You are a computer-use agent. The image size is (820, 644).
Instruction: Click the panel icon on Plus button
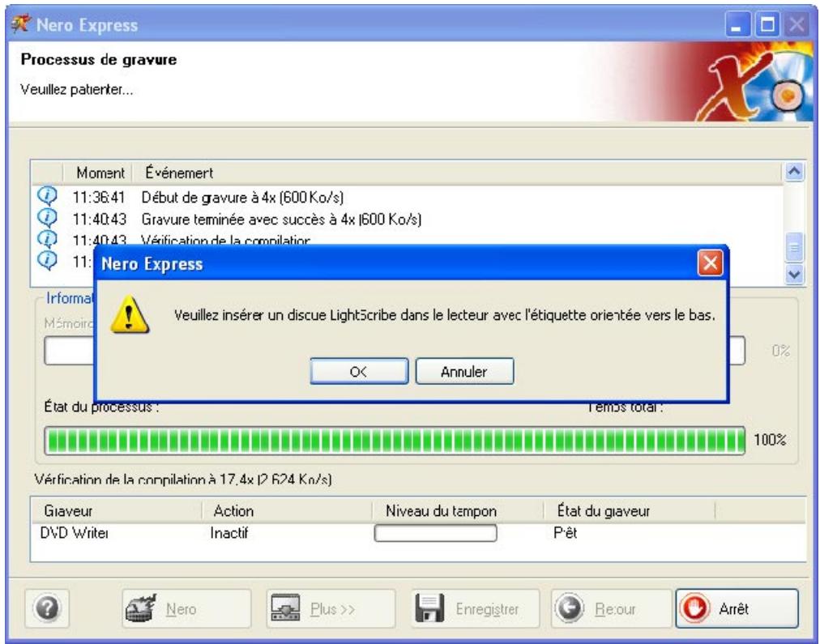click(285, 608)
